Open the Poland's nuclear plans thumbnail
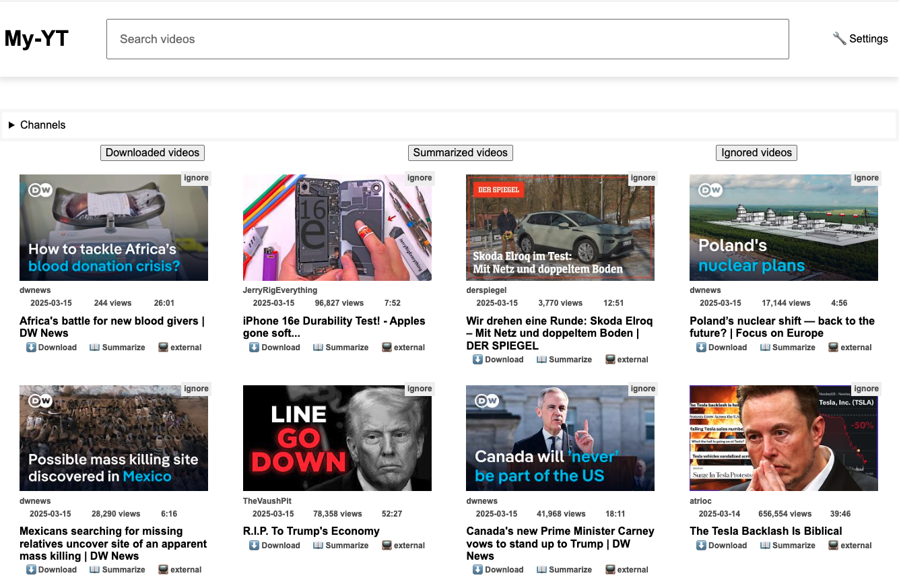 784,228
